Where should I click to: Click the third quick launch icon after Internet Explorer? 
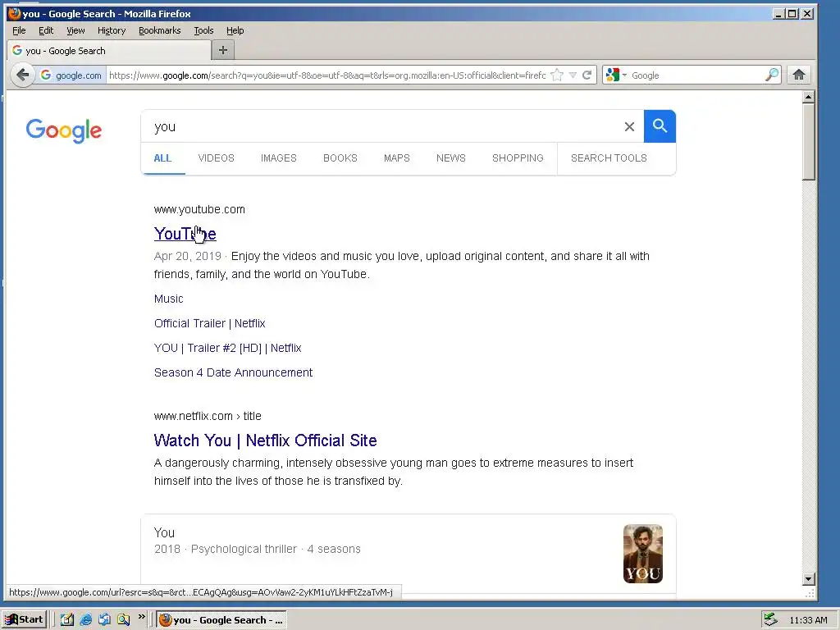click(x=104, y=620)
